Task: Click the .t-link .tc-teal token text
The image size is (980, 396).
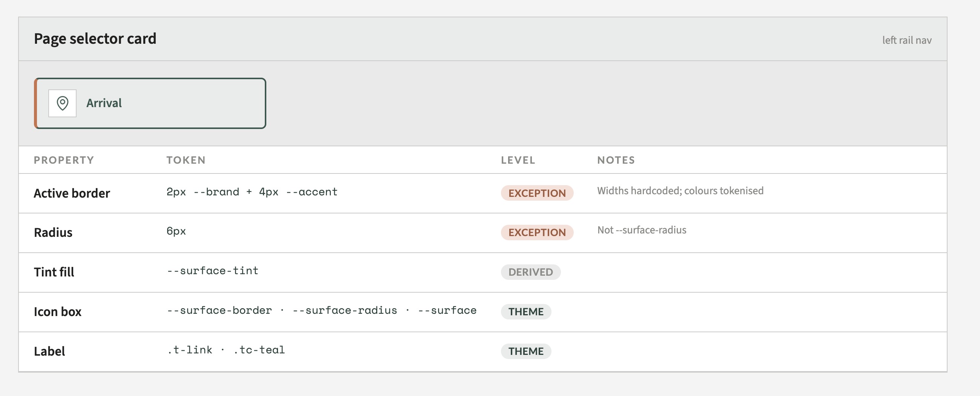Action: click(226, 350)
